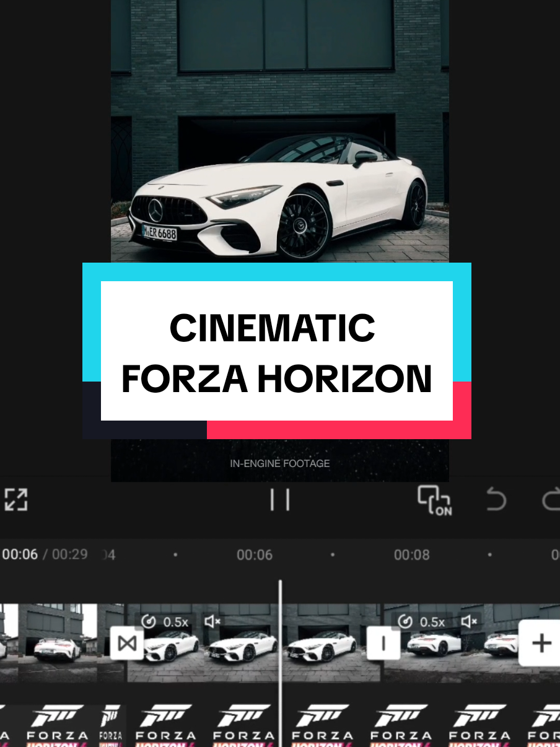Click the IN-ENGINE FOOTAGE caption
The image size is (560, 747).
(x=280, y=463)
